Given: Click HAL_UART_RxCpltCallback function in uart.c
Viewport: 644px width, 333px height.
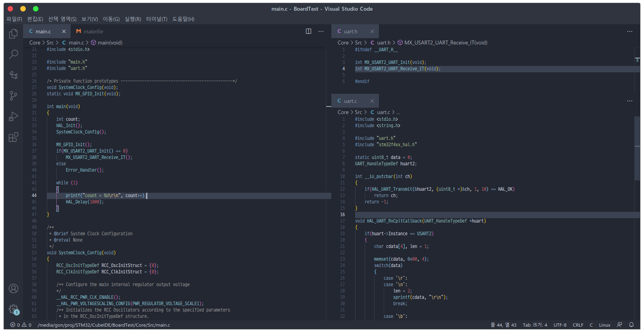Looking at the screenshot, I should pyautogui.click(x=420, y=221).
